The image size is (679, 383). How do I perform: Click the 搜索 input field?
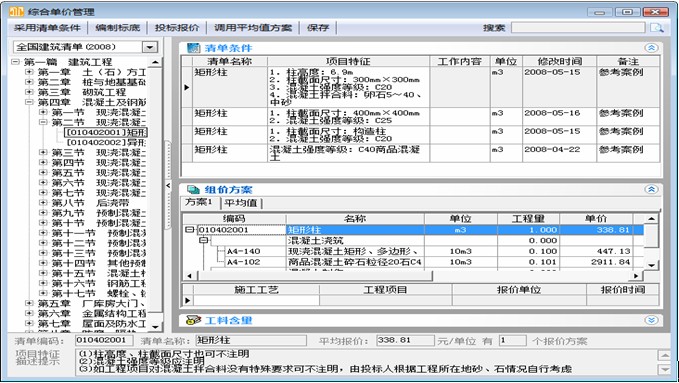point(578,28)
